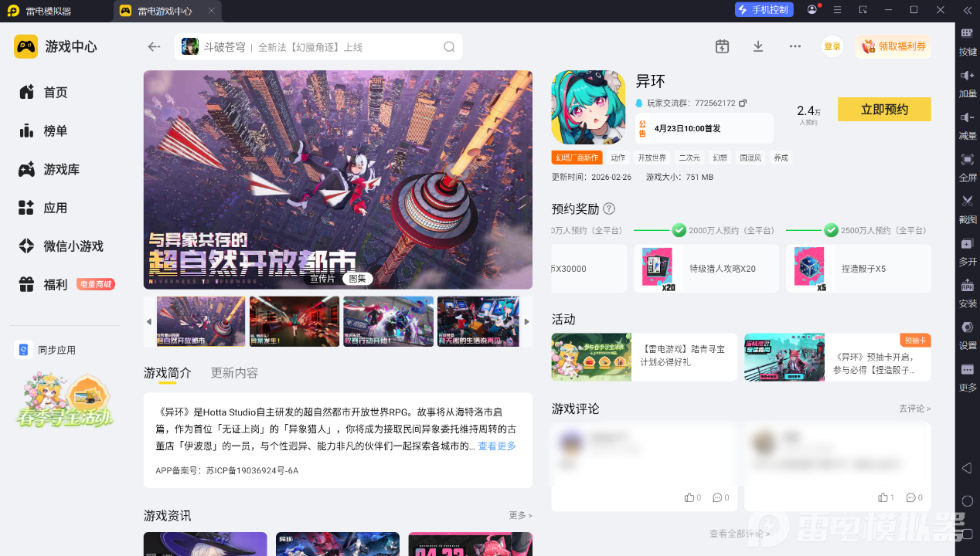The width and height of the screenshot is (980, 556).
Task: Click the 二次元 tag
Action: 689,158
